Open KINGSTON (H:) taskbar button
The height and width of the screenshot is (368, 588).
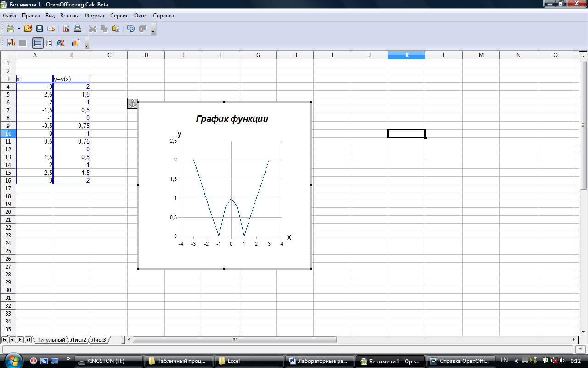point(108,361)
